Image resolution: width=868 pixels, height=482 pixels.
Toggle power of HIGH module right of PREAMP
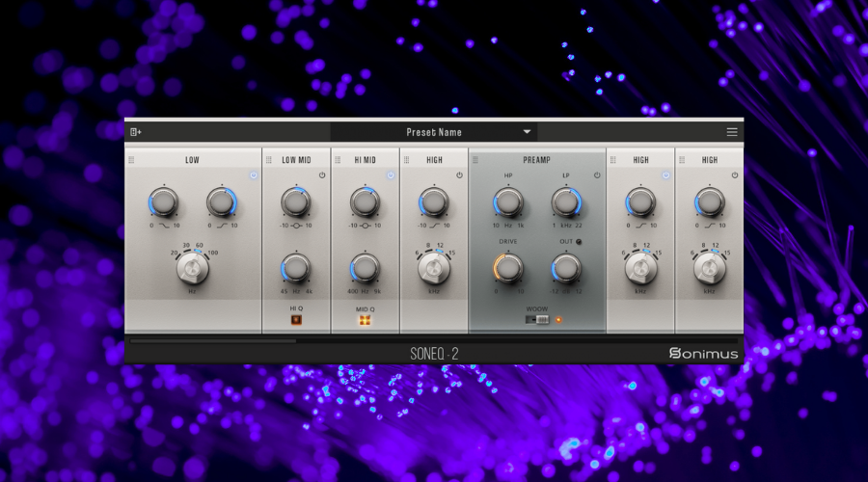(x=665, y=175)
